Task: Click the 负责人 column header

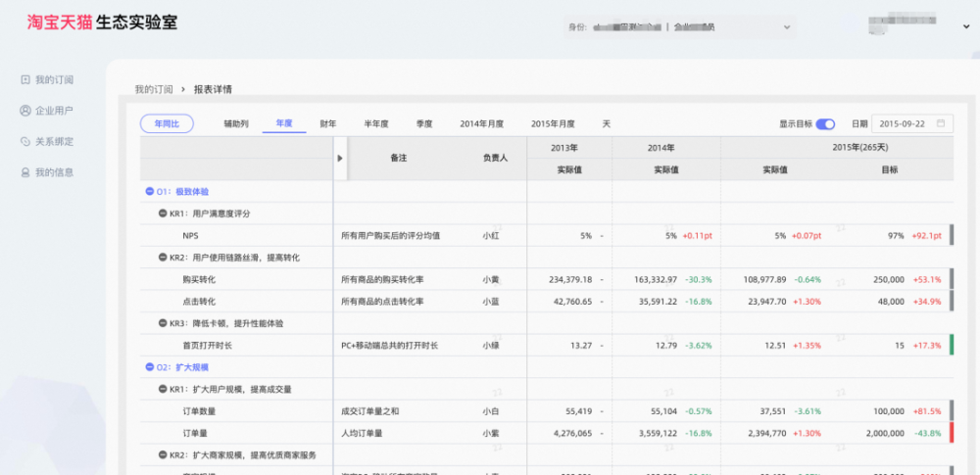Action: point(495,158)
